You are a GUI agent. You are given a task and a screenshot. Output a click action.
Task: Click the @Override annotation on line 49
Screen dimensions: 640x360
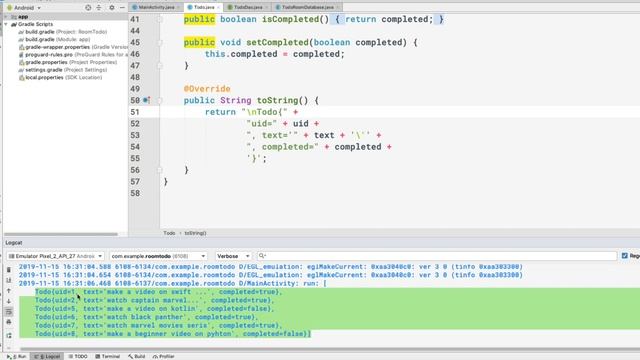pos(207,89)
